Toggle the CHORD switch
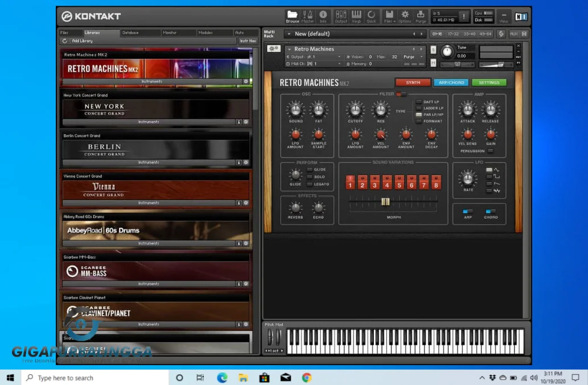Screen dimensions: 588x385 click(491, 211)
